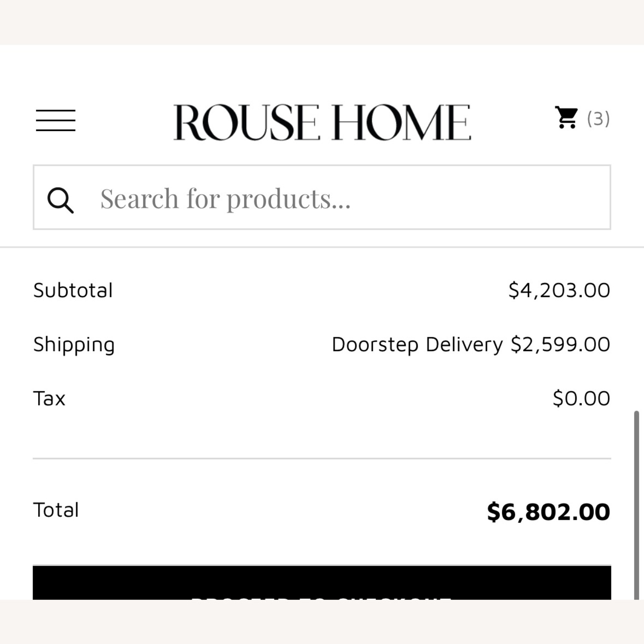644x644 pixels.
Task: Click the beige banner strip at top
Action: 322,21
